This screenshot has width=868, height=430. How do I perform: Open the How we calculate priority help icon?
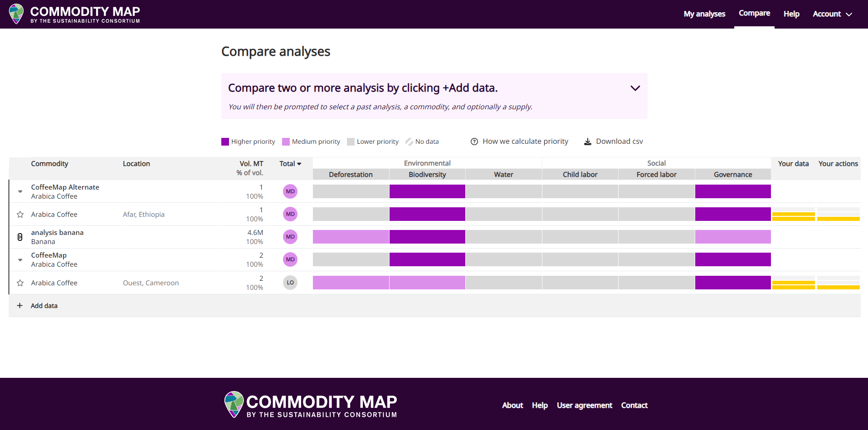[474, 142]
